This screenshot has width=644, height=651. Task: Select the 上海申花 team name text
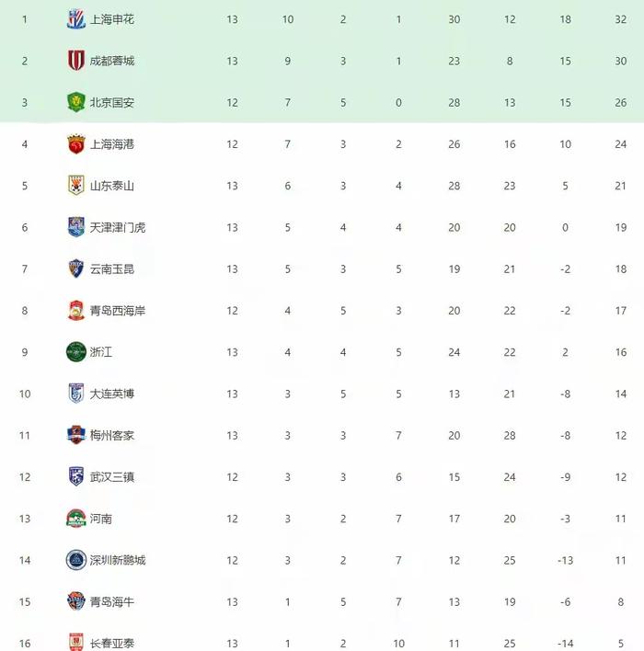point(112,19)
